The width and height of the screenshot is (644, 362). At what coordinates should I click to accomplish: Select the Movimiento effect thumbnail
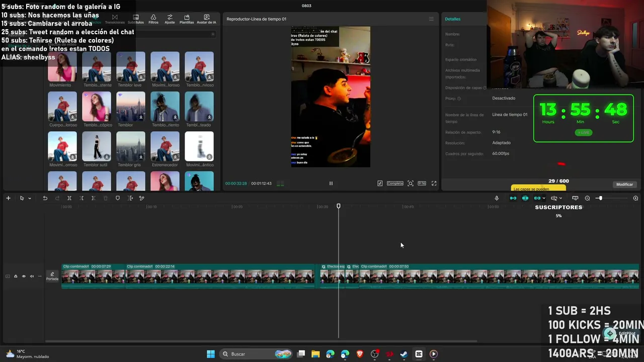(x=62, y=66)
